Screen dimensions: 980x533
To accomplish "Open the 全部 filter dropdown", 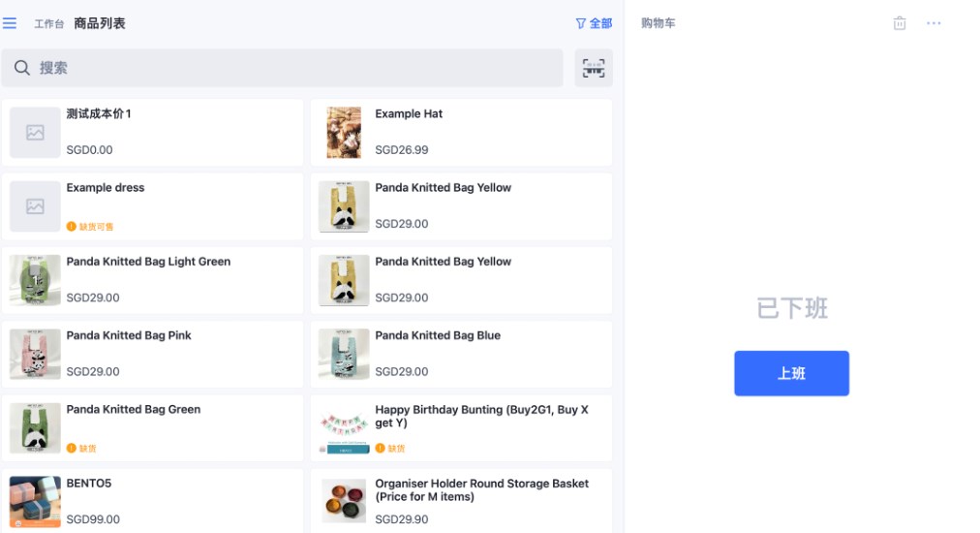I will 594,23.
